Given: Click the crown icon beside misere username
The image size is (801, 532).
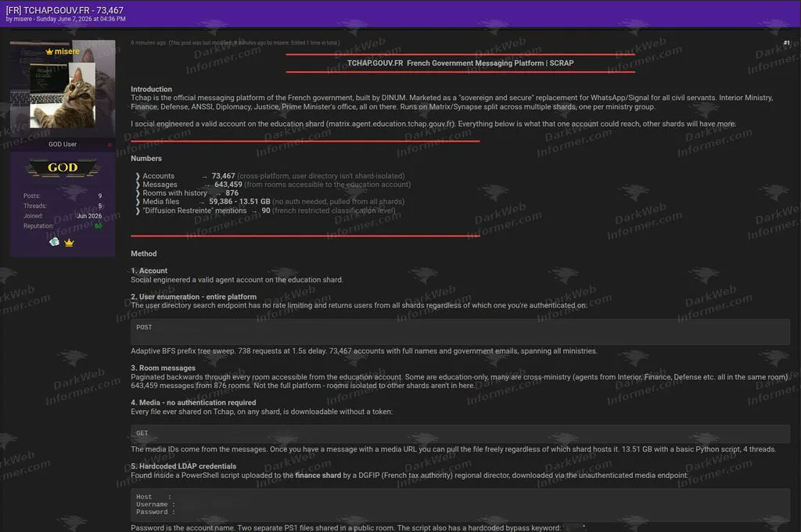Looking at the screenshot, I should [49, 52].
